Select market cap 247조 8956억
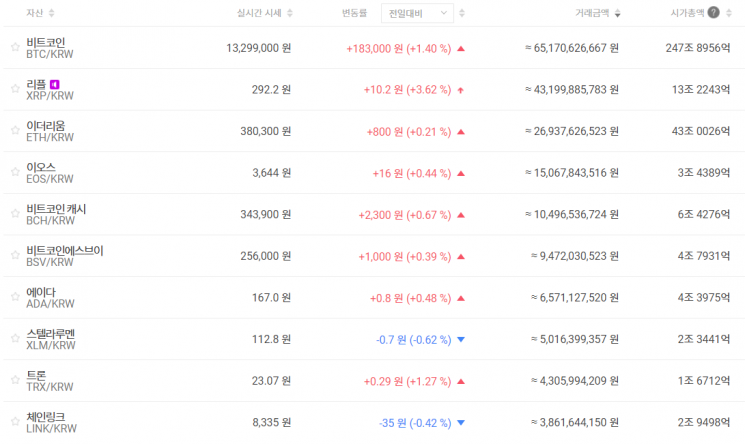The image size is (745, 444). pos(697,48)
